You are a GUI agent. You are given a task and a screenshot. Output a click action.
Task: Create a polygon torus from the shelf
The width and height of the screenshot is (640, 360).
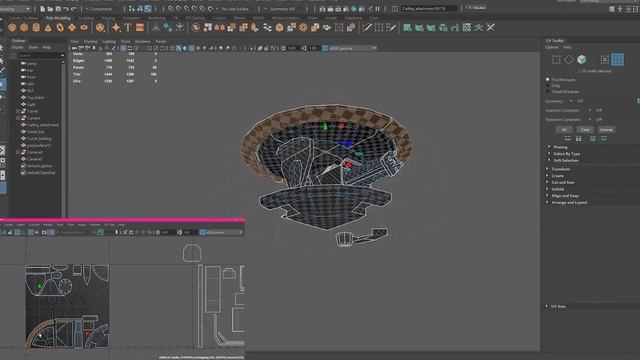[60, 27]
